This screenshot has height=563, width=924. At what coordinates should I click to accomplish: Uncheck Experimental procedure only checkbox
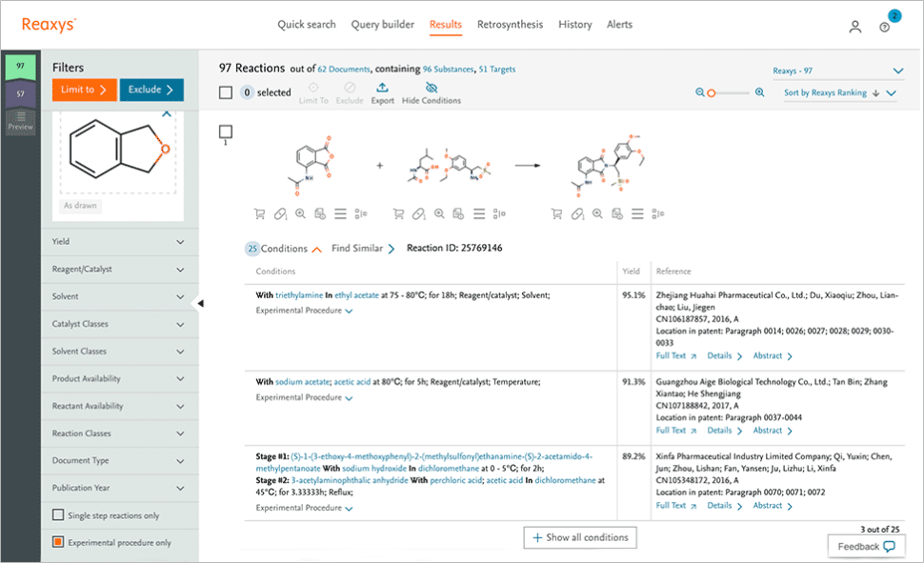[x=58, y=543]
